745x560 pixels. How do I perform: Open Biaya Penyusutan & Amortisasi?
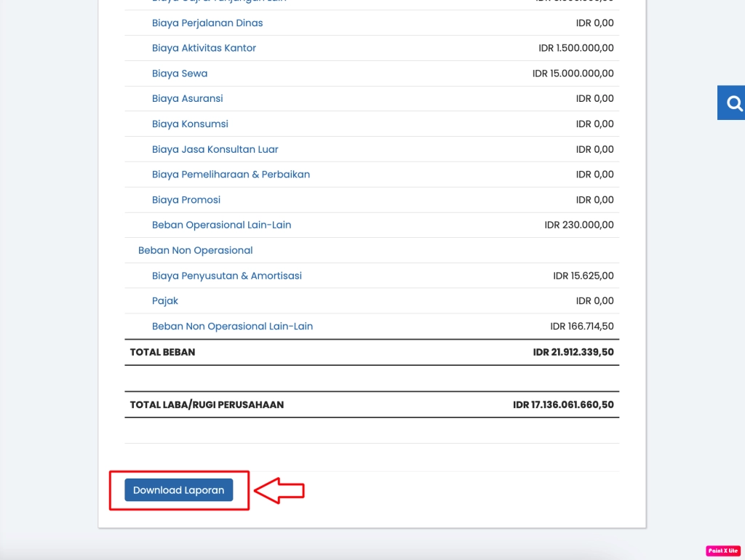pyautogui.click(x=228, y=276)
